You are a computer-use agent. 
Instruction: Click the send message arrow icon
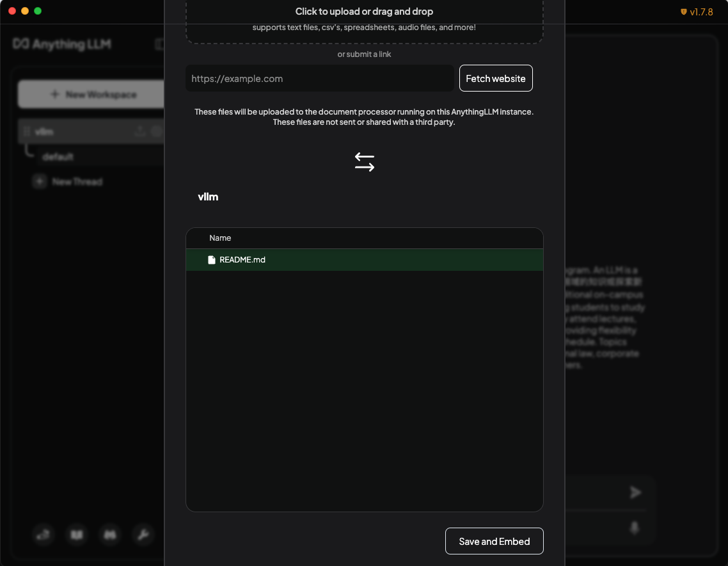635,492
